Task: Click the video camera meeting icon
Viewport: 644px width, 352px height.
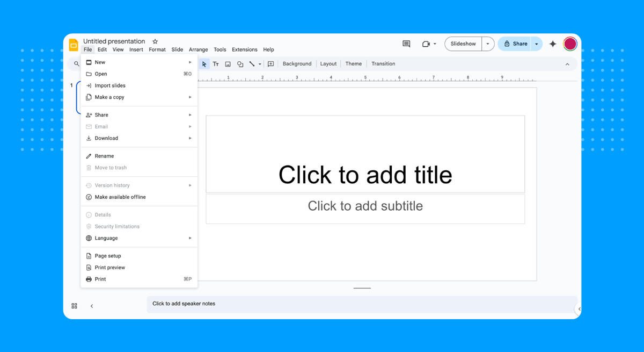Action: 426,44
